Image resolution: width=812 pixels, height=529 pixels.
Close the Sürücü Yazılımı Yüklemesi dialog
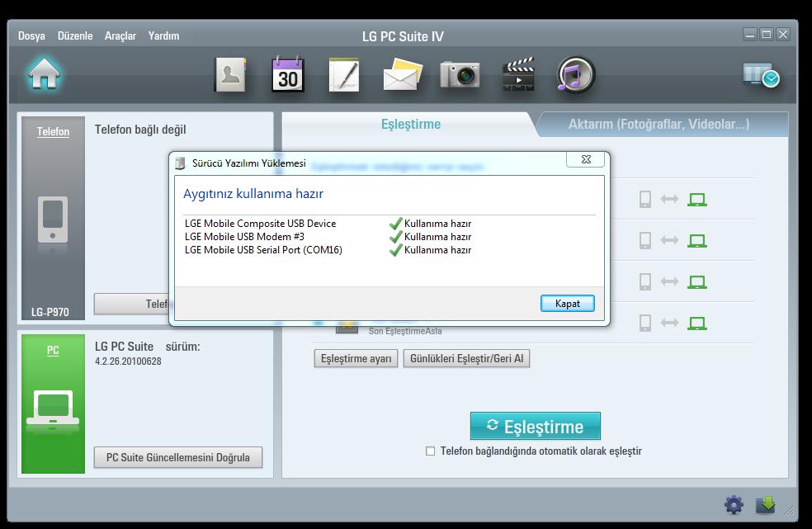586,159
